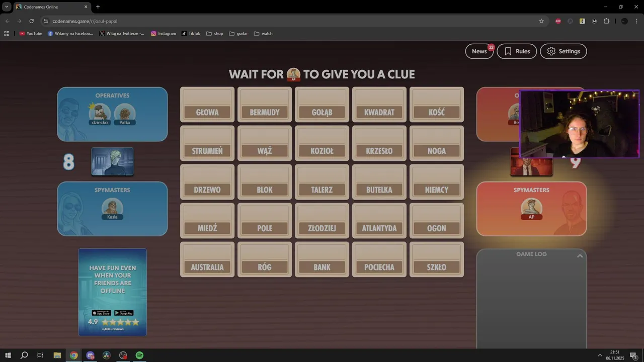Open the YouTube bookmark
644x362 pixels.
tap(31, 34)
